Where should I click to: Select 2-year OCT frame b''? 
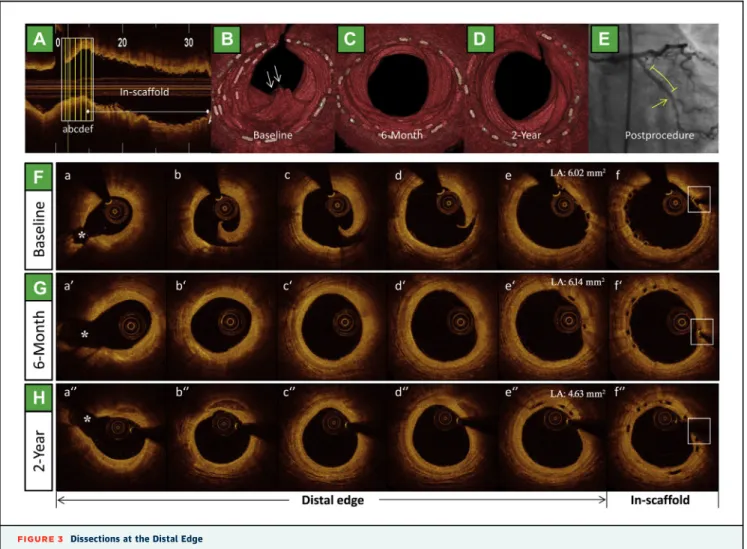[222, 437]
